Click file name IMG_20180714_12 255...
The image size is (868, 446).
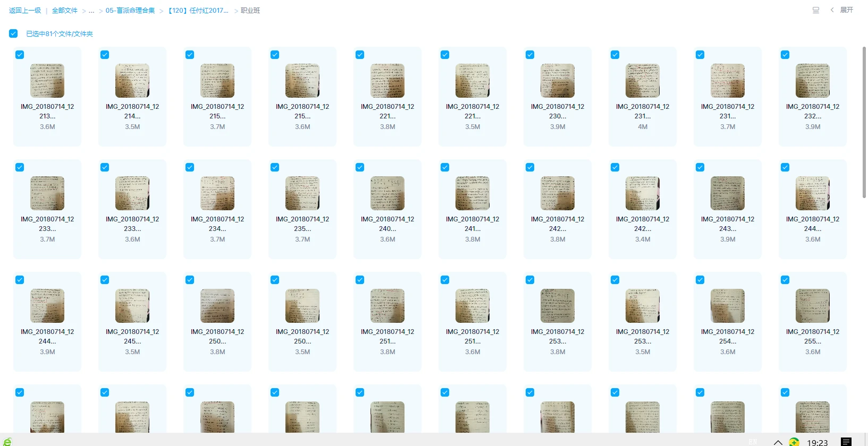(813, 337)
